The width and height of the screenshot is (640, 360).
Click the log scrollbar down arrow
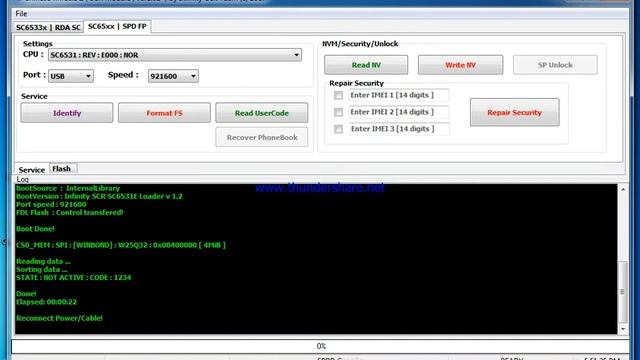(623, 329)
